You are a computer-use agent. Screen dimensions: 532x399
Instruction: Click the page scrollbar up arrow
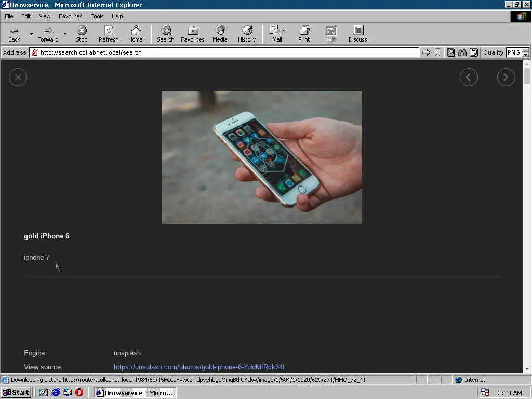[x=527, y=64]
